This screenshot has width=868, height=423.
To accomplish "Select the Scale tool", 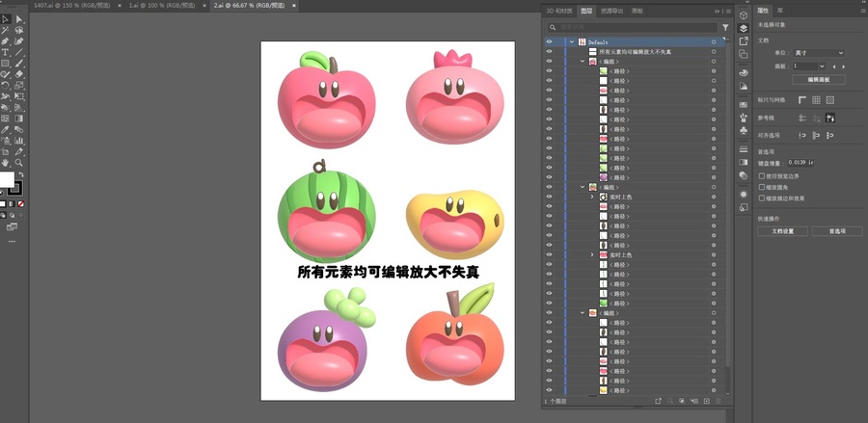I will pos(19,85).
